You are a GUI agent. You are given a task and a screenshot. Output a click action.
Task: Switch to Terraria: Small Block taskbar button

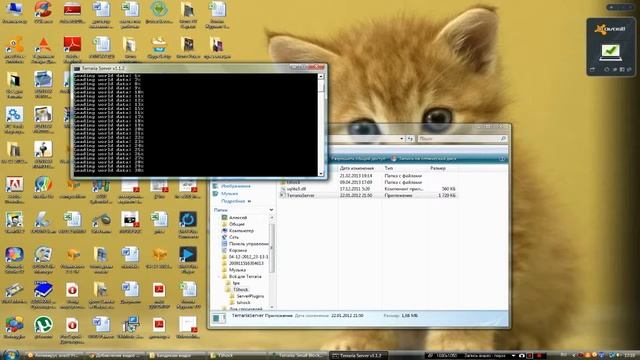[x=299, y=356]
